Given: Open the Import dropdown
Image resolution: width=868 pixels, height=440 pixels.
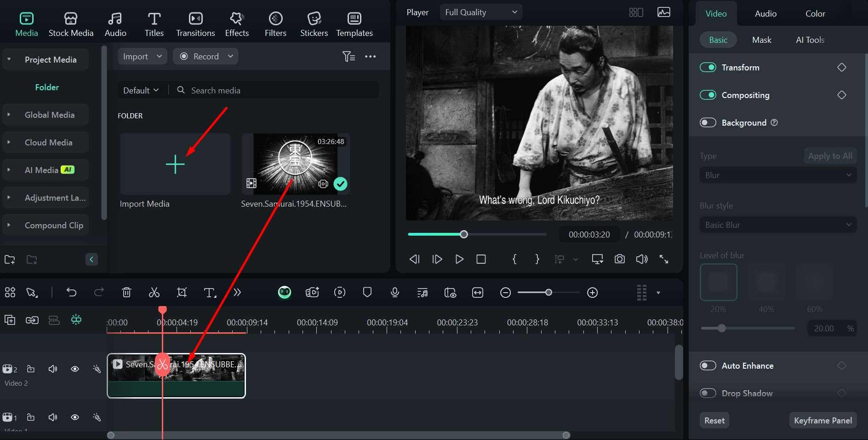Looking at the screenshot, I should tap(143, 57).
